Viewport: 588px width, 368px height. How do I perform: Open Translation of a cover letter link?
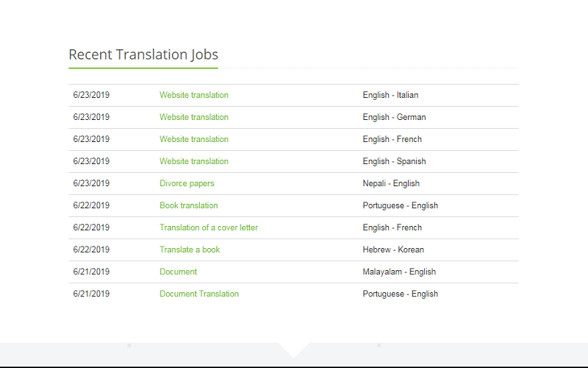208,227
